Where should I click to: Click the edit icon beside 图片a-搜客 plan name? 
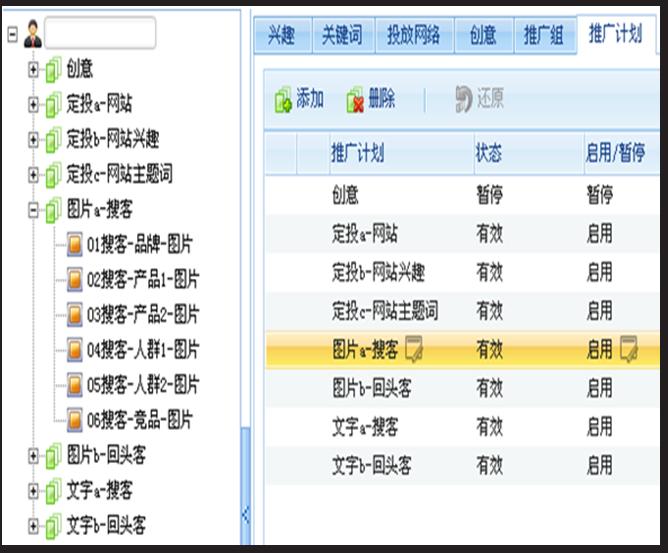pyautogui.click(x=414, y=349)
